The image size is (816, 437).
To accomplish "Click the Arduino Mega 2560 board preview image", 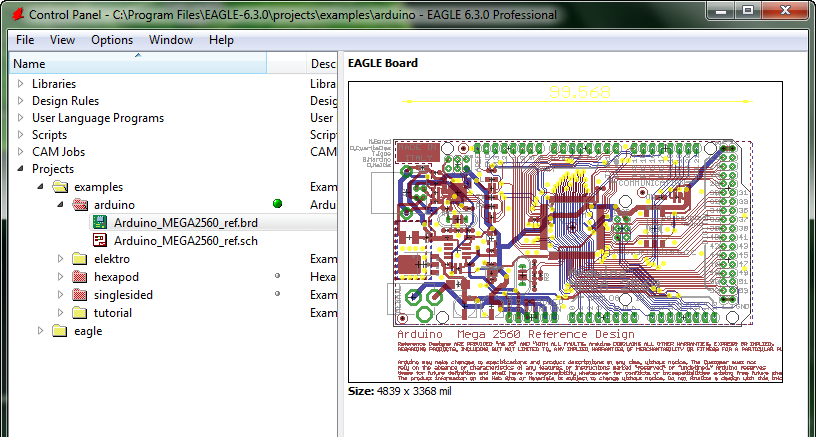I will coord(565,232).
